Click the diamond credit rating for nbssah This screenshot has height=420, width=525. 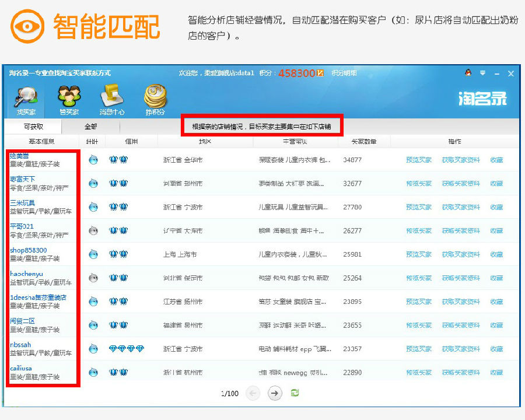click(x=126, y=349)
